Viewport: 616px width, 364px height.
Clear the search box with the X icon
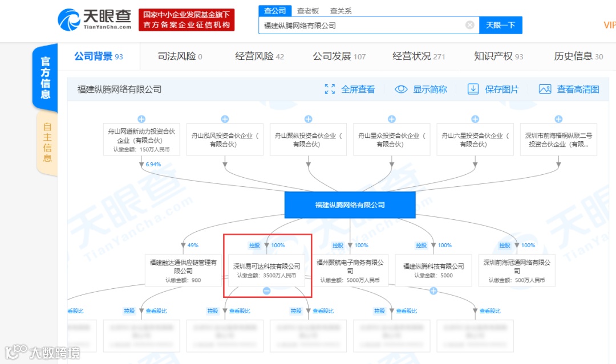pos(469,25)
